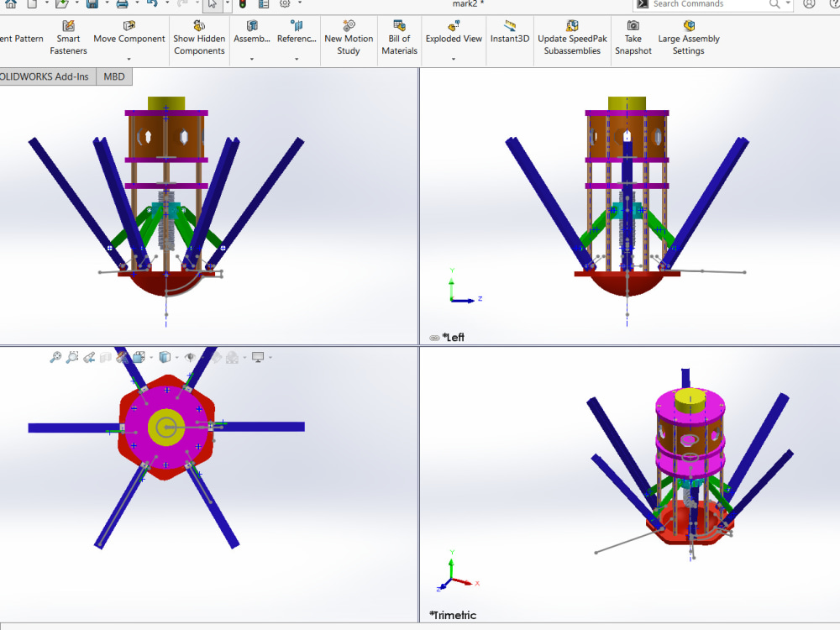This screenshot has width=840, height=630.
Task: Open SOLIDWORKS Options via the gear icon
Action: [283, 4]
